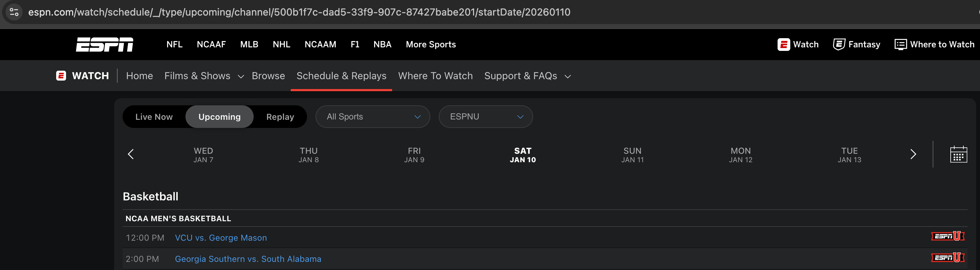Viewport: 980px width, 270px height.
Task: Switch to the Replay view
Action: click(x=280, y=117)
